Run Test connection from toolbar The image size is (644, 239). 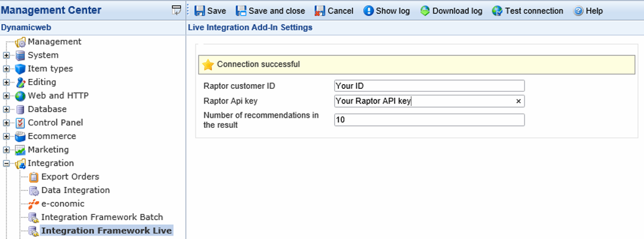click(497, 11)
